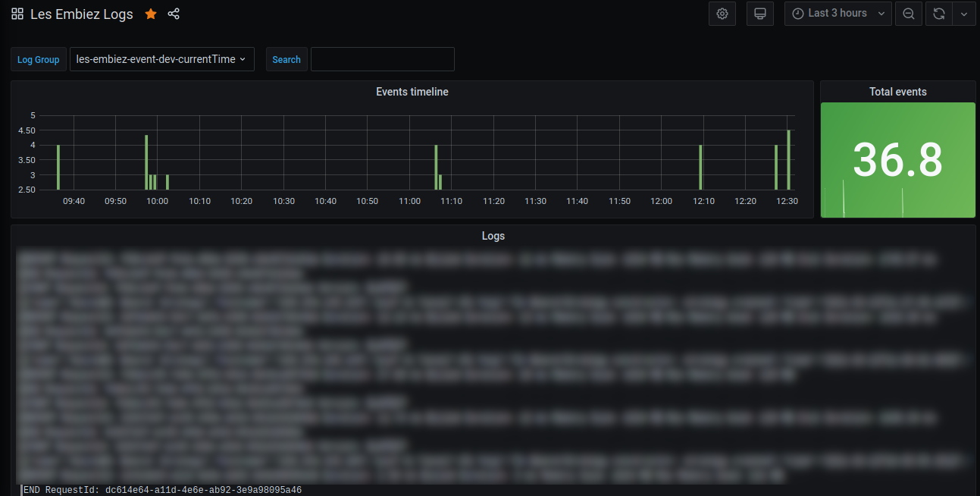Zoom out time range magnifier icon
Image resolution: width=980 pixels, height=496 pixels.
click(909, 14)
